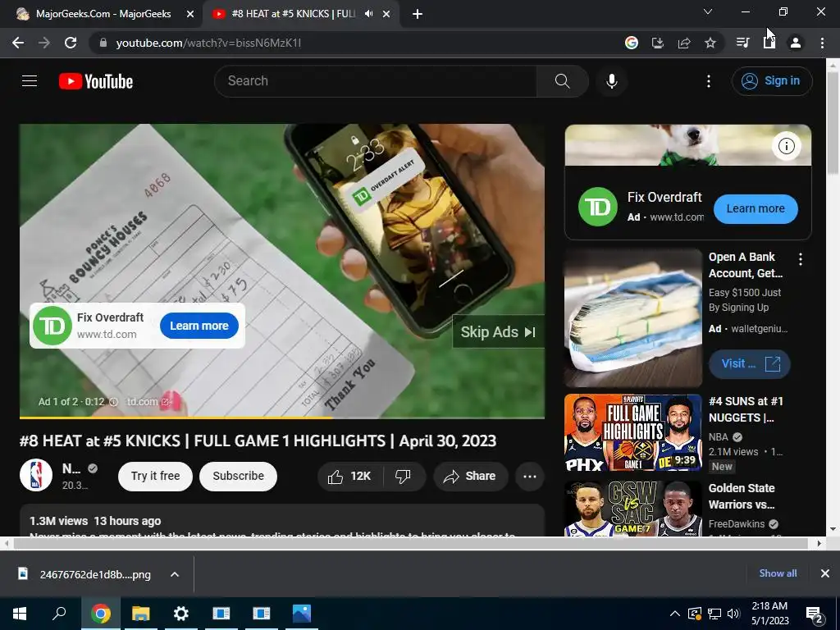Open the YouTube hamburger guide menu
This screenshot has width=840, height=630.
tap(30, 81)
